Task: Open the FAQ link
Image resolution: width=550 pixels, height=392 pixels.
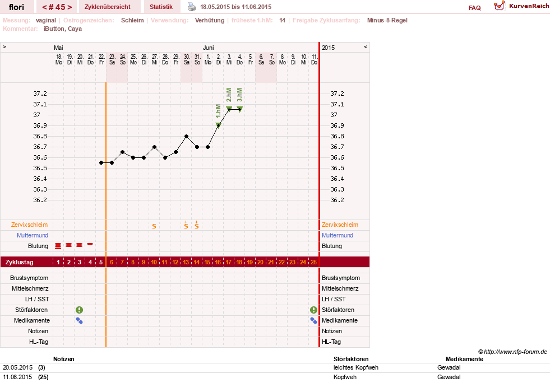Action: (x=474, y=8)
